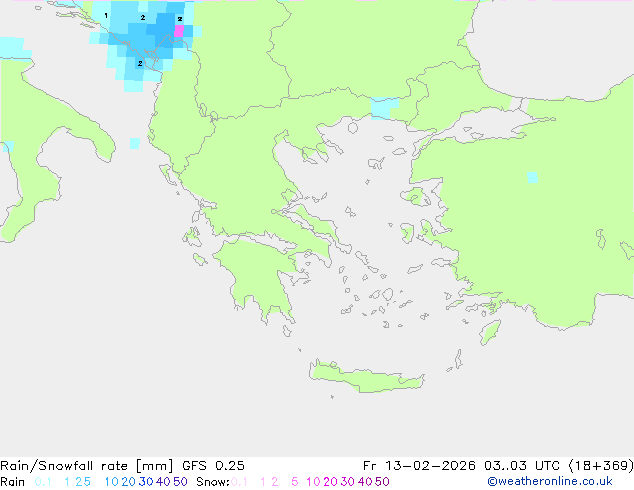Select the snow legend value "10"

pyautogui.click(x=313, y=482)
